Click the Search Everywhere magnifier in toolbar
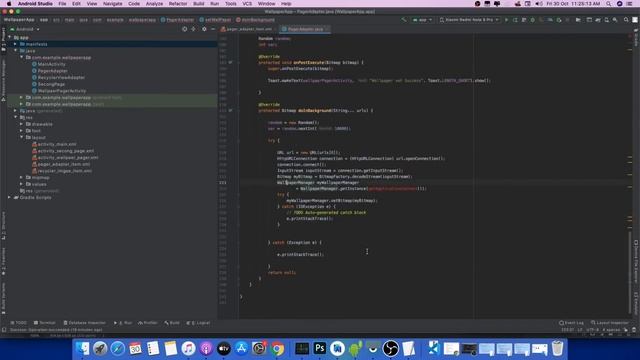Screen dimensions: 640x360 tap(626, 20)
